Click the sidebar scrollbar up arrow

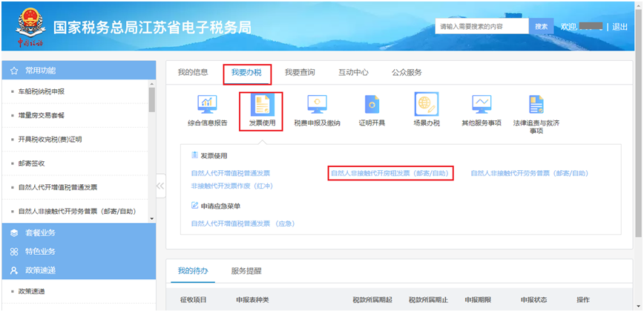pos(152,84)
